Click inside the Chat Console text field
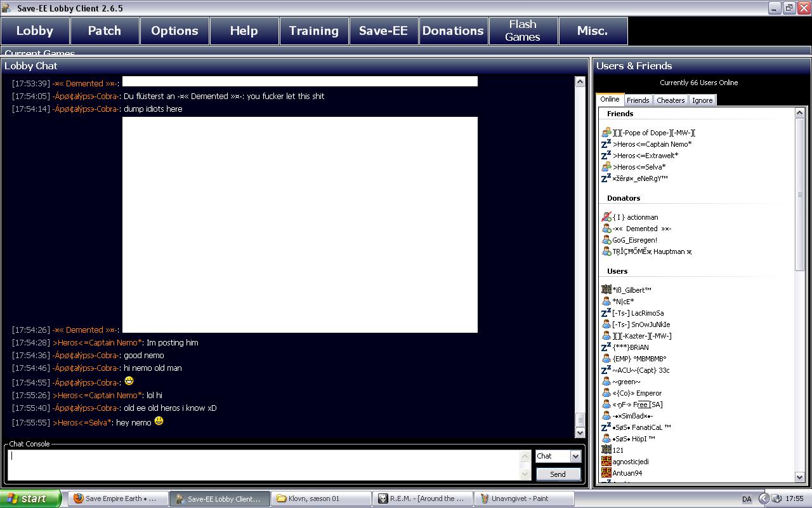The width and height of the screenshot is (812, 508). point(266,465)
